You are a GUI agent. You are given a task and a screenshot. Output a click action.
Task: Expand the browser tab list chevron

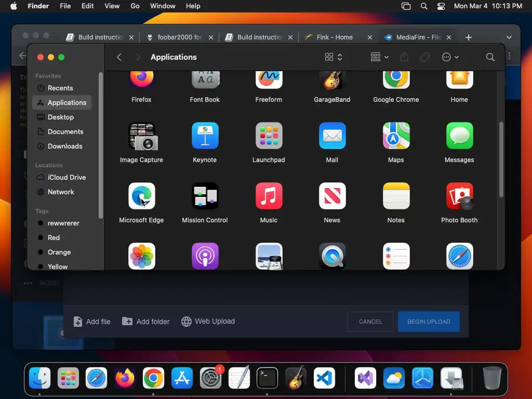pyautogui.click(x=509, y=37)
